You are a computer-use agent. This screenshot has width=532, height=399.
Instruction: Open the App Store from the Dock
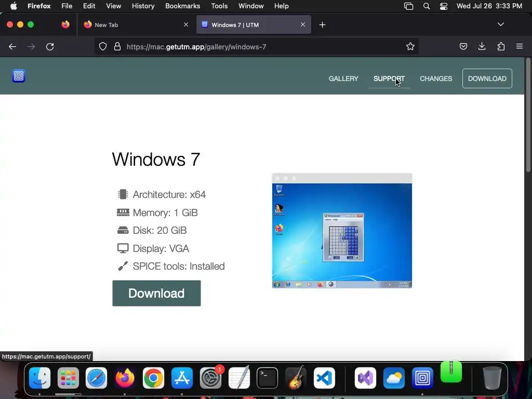[x=182, y=378]
